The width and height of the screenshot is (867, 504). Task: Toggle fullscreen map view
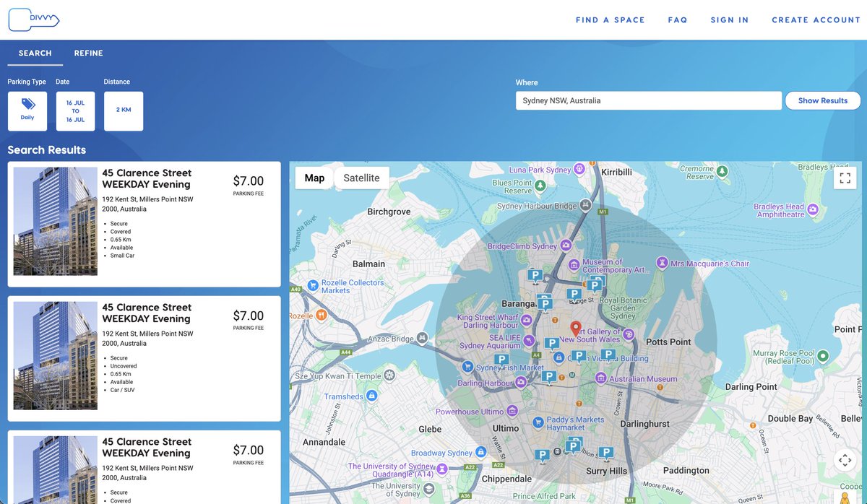pos(845,178)
